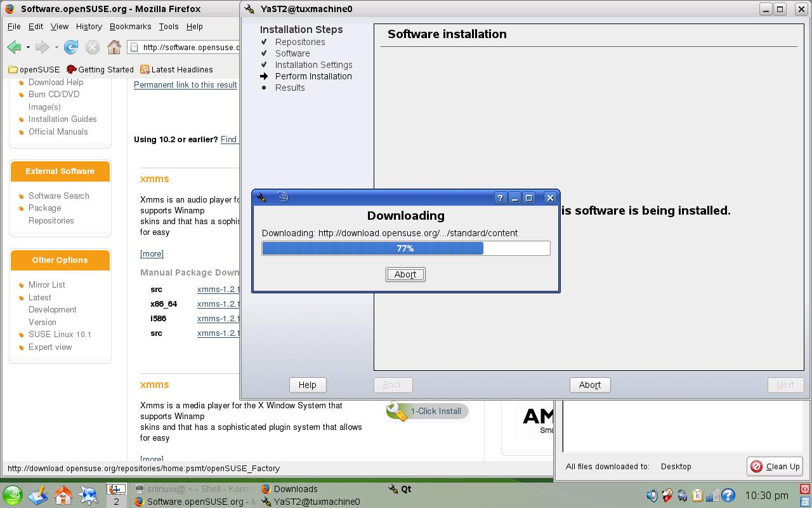Open the KDE application menu (gecko icon)
The width and height of the screenshot is (812, 508).
pos(13,495)
